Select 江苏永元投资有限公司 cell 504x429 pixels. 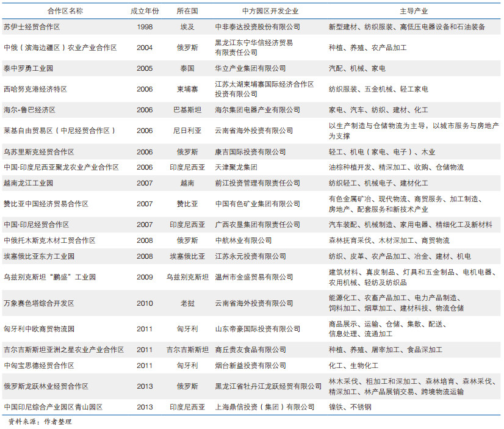pos(250,256)
